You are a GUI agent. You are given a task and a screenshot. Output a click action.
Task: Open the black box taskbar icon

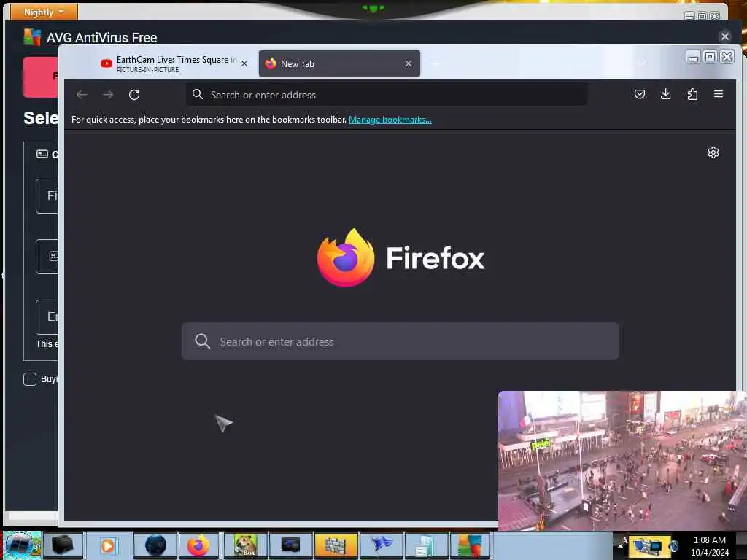tap(63, 545)
